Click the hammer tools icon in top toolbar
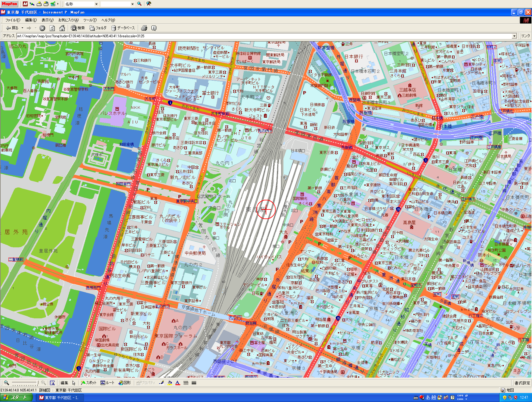Image resolution: width=532 pixels, height=402 pixels. tap(149, 4)
